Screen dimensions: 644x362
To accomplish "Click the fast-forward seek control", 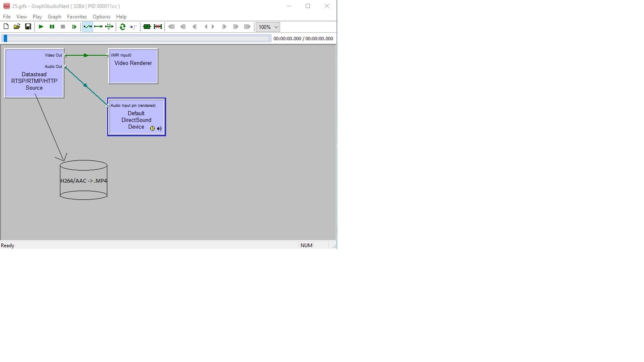I will (235, 26).
